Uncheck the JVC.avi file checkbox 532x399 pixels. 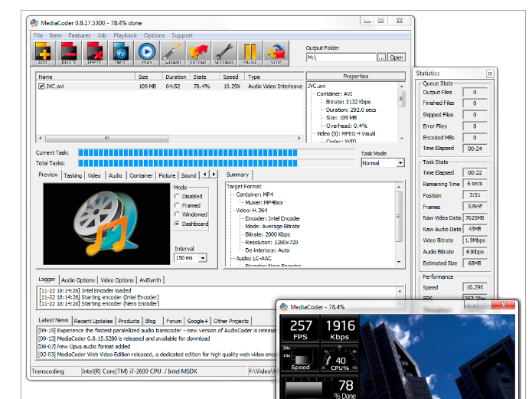coord(41,87)
